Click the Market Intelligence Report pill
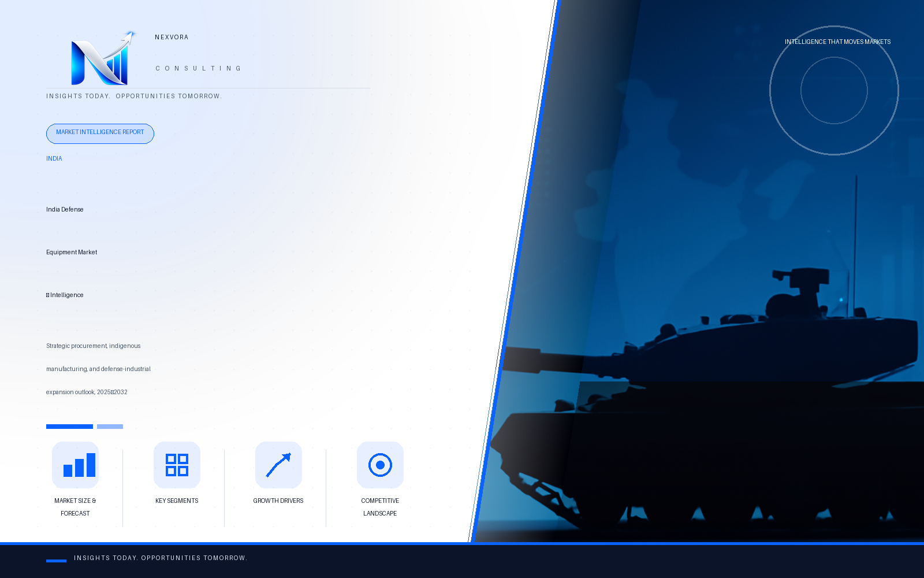 coord(100,134)
